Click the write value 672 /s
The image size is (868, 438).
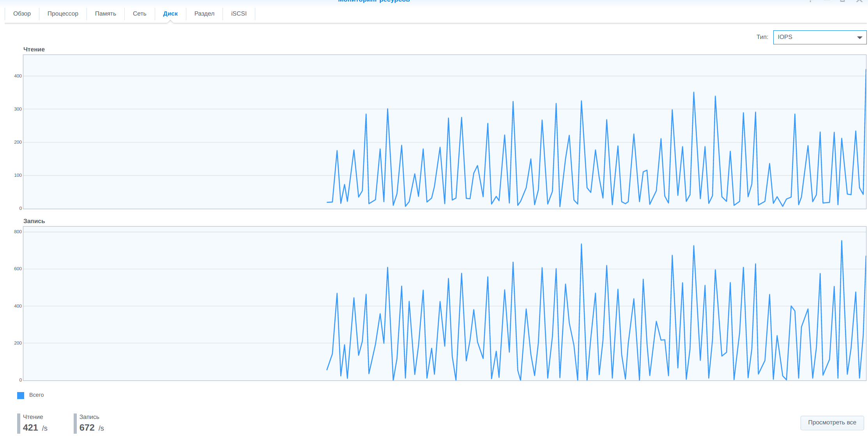(92, 428)
